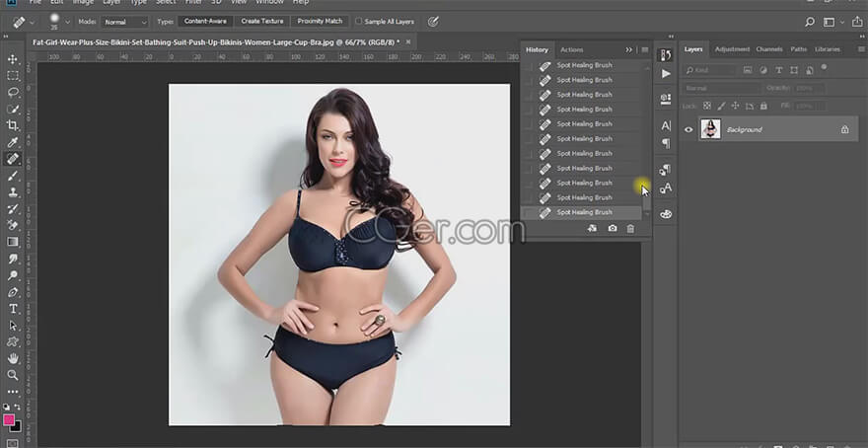The height and width of the screenshot is (448, 868).
Task: Toggle the lock transparent pixels button
Action: [707, 106]
